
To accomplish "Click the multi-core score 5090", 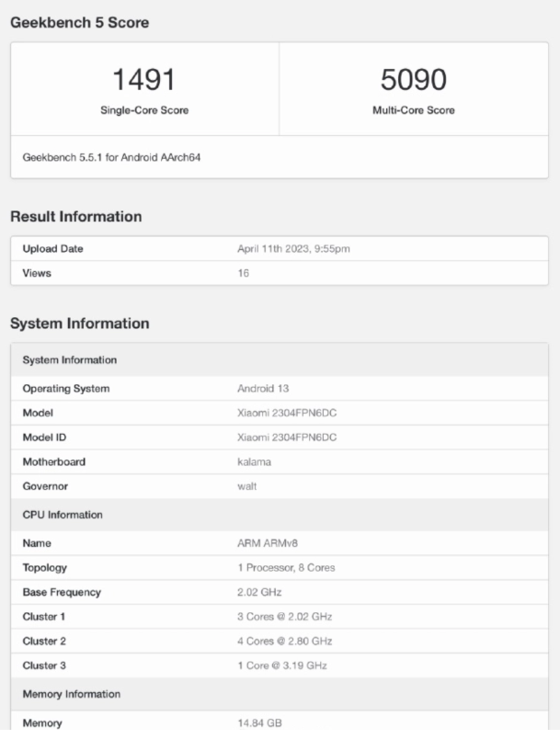I will click(x=413, y=80).
